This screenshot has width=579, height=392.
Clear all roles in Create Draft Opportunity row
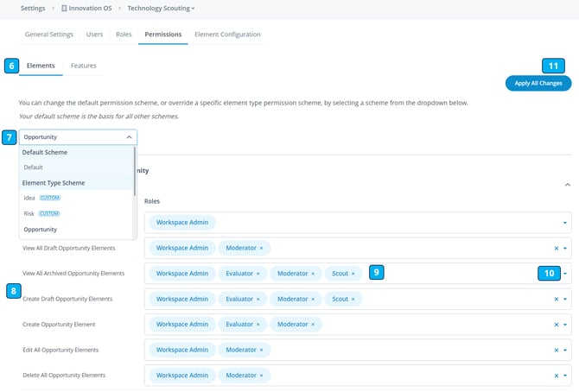557,300
